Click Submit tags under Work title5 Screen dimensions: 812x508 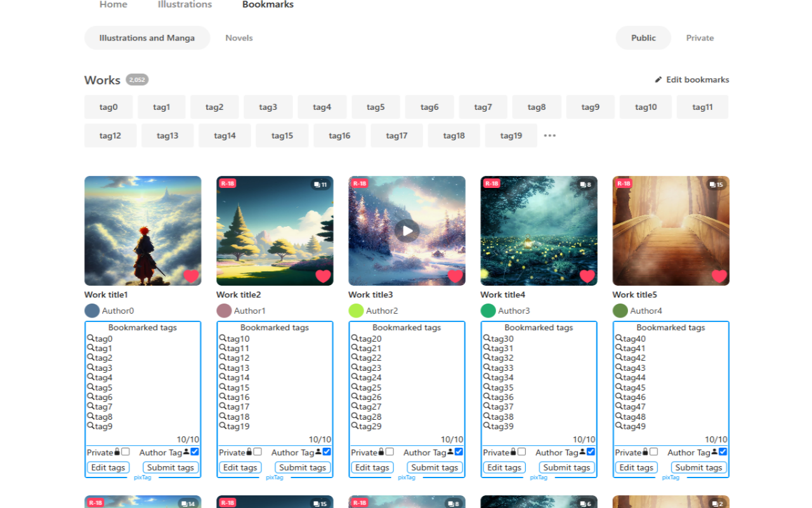698,467
